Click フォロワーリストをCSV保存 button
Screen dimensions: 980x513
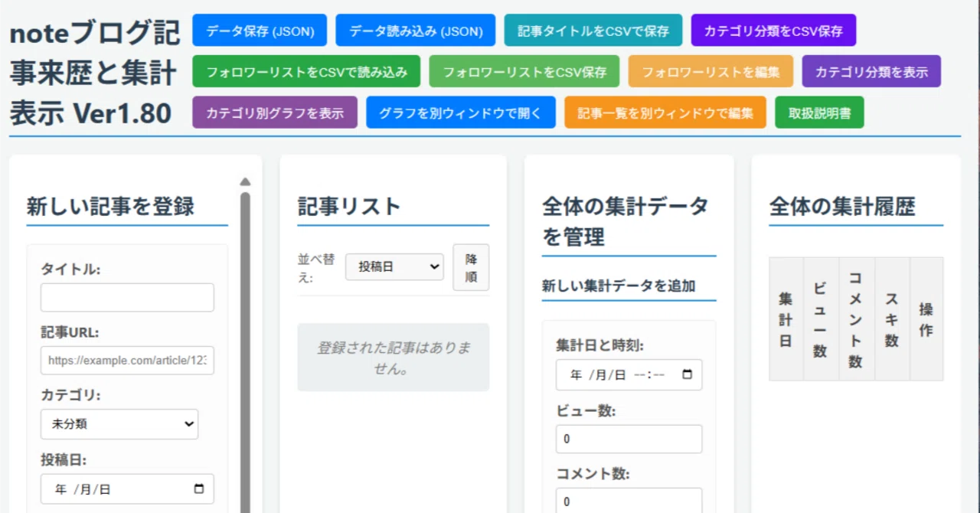coord(524,71)
